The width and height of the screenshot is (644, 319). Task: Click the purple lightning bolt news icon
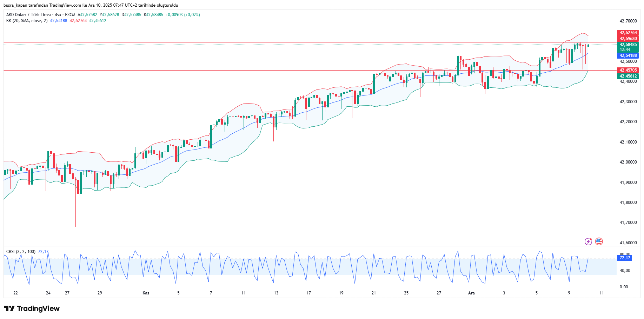(x=588, y=241)
